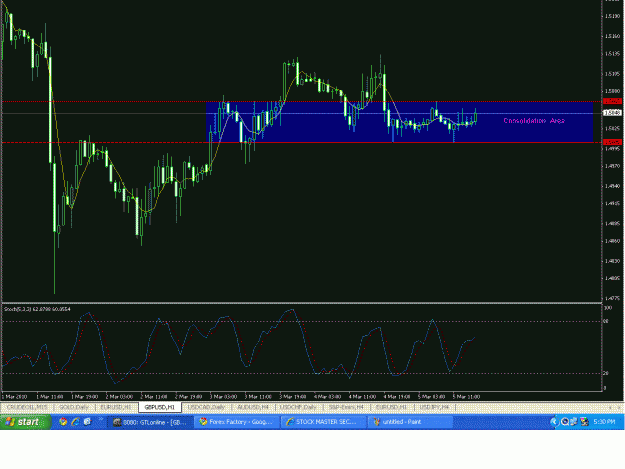The width and height of the screenshot is (625, 469).
Task: Launch Internet Explorer from quick launch
Action: (75, 422)
